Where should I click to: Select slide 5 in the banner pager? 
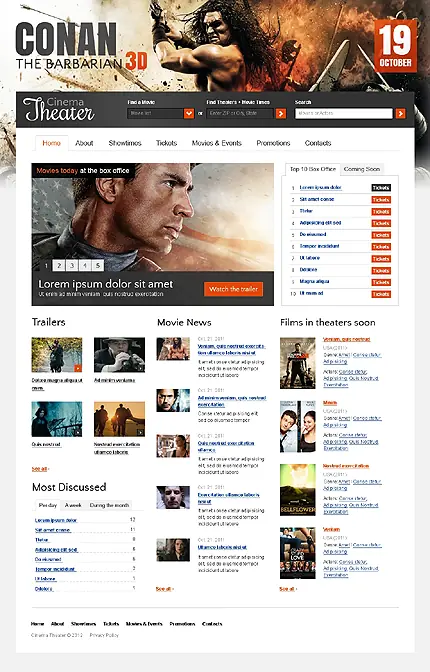click(98, 265)
